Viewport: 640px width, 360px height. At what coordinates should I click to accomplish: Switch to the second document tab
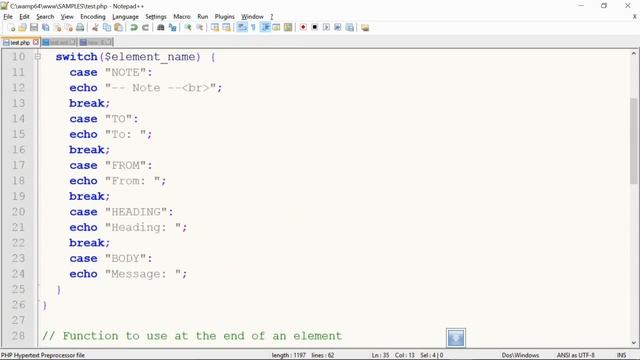(x=59, y=42)
